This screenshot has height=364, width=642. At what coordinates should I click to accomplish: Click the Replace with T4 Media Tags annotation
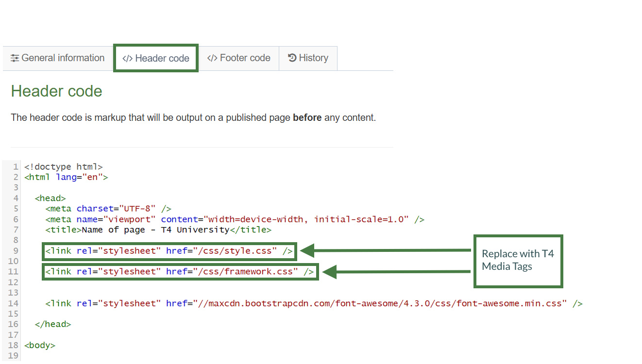[x=518, y=261]
